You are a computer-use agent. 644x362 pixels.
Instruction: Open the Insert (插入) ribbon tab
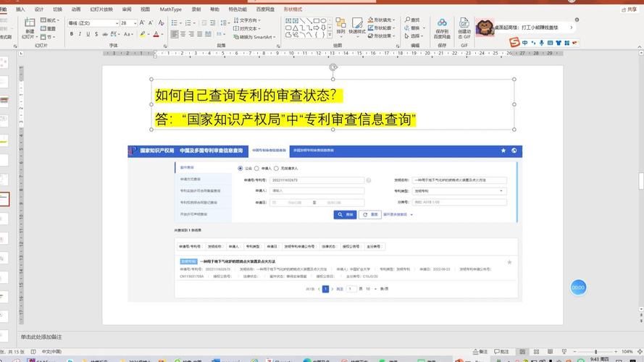tap(20, 9)
